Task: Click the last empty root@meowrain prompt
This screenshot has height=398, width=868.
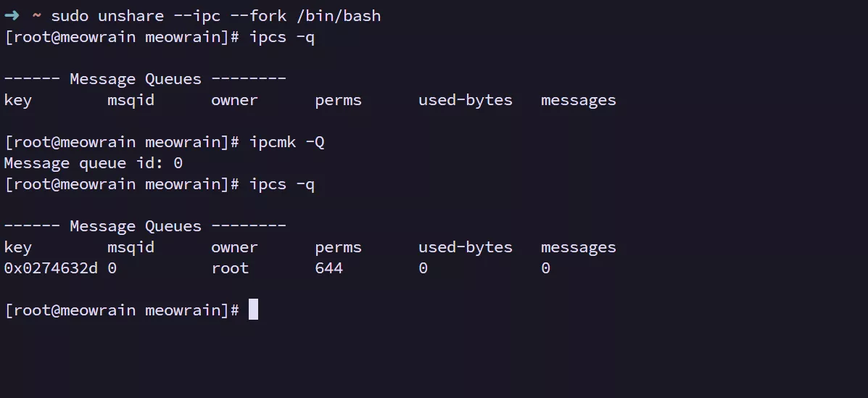Action: point(122,310)
